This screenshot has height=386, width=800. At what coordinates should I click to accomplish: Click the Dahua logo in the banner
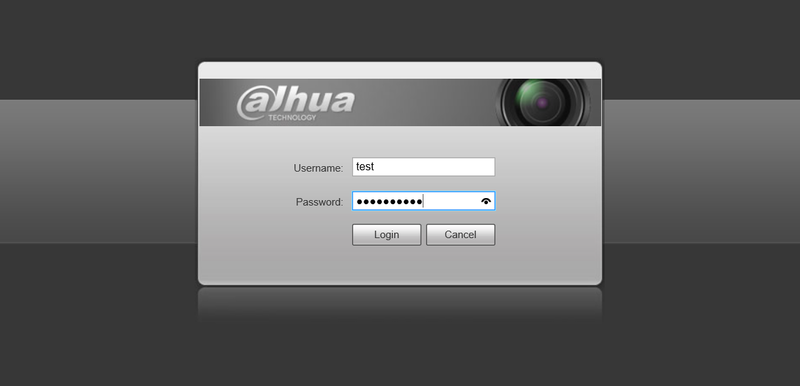click(x=295, y=104)
